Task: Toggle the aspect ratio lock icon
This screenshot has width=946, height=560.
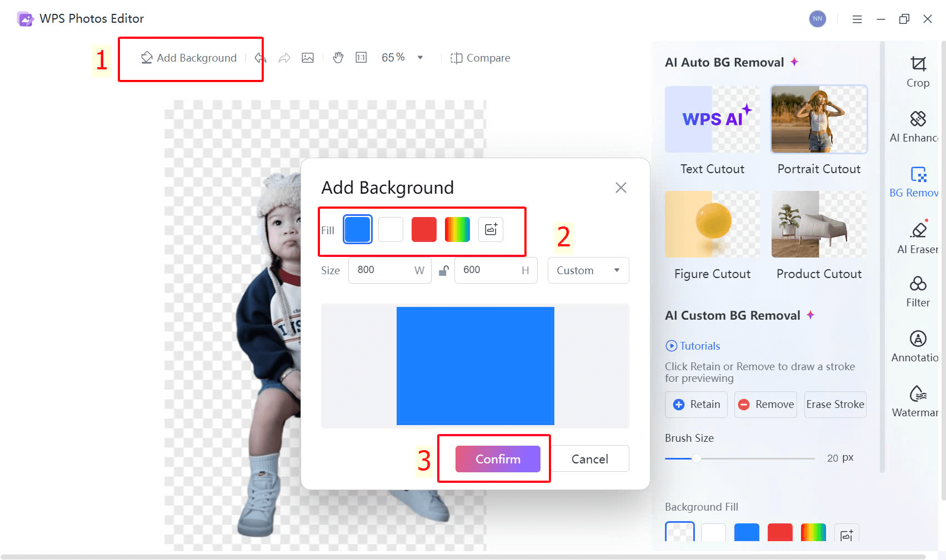Action: click(x=443, y=270)
